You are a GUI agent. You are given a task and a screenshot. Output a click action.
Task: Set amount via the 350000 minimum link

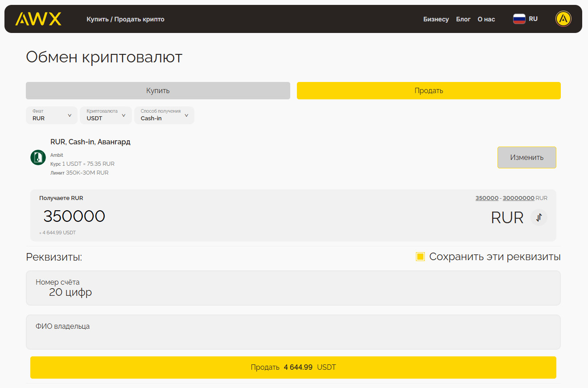(x=487, y=198)
